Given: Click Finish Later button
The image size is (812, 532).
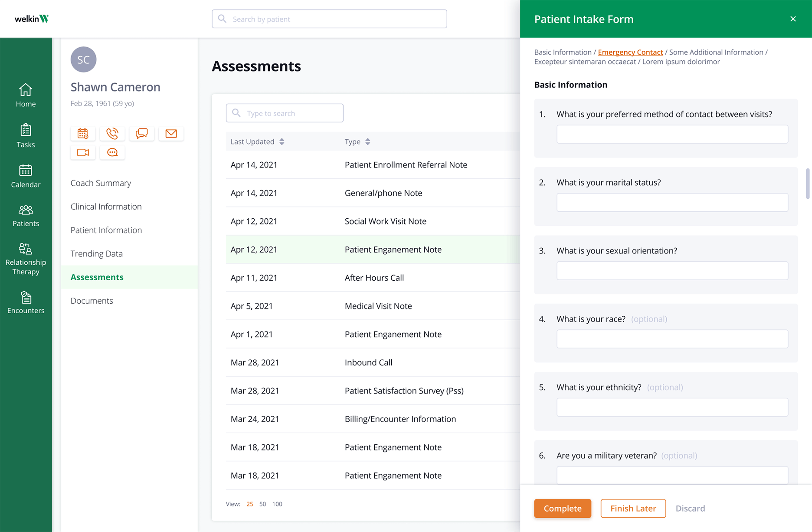Looking at the screenshot, I should pos(633,508).
